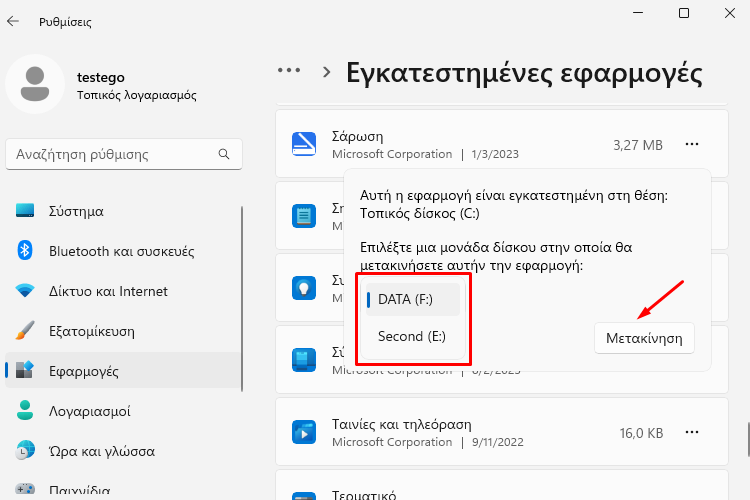Select the Second (E:) drive
The height and width of the screenshot is (500, 750).
(413, 336)
